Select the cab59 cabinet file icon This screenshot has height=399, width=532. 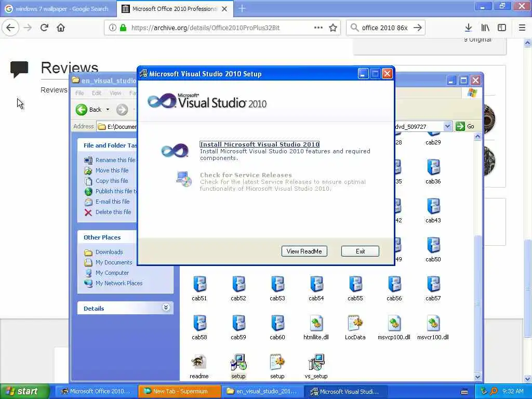(238, 323)
